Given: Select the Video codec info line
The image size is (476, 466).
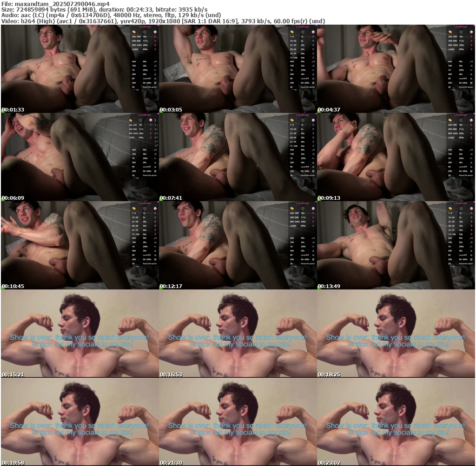Looking at the screenshot, I should tap(163, 21).
